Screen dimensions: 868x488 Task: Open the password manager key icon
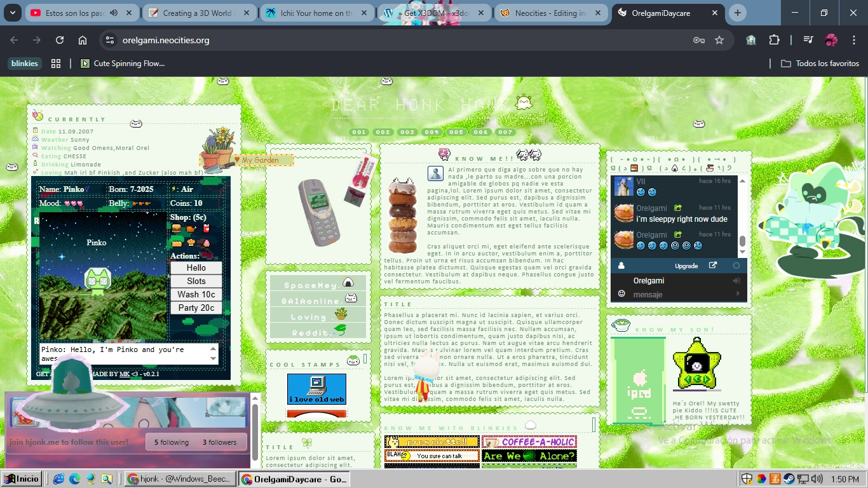699,40
